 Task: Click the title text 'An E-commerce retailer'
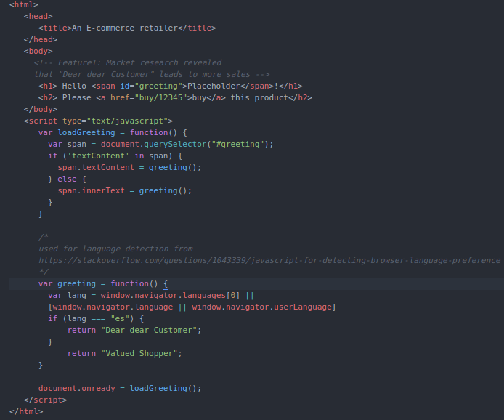click(125, 28)
